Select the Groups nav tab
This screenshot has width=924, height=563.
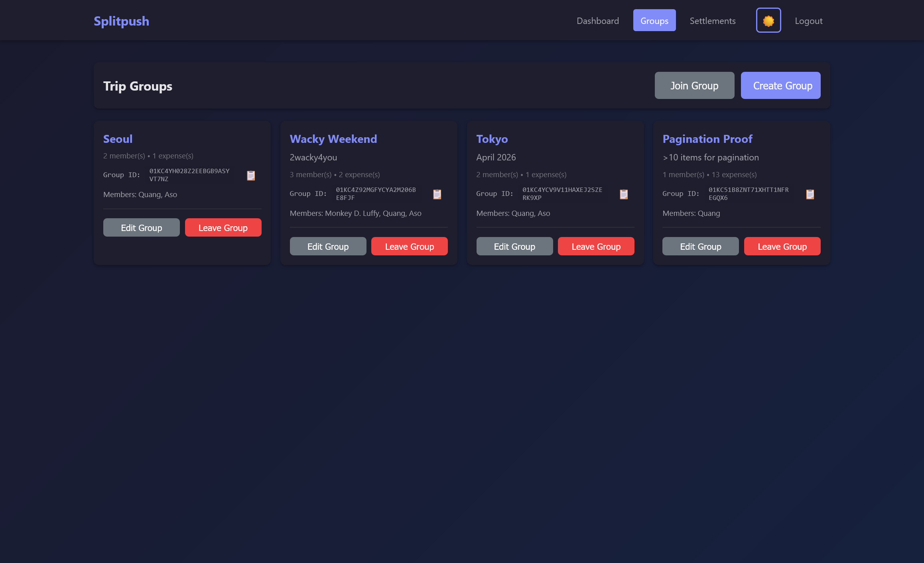[654, 21]
